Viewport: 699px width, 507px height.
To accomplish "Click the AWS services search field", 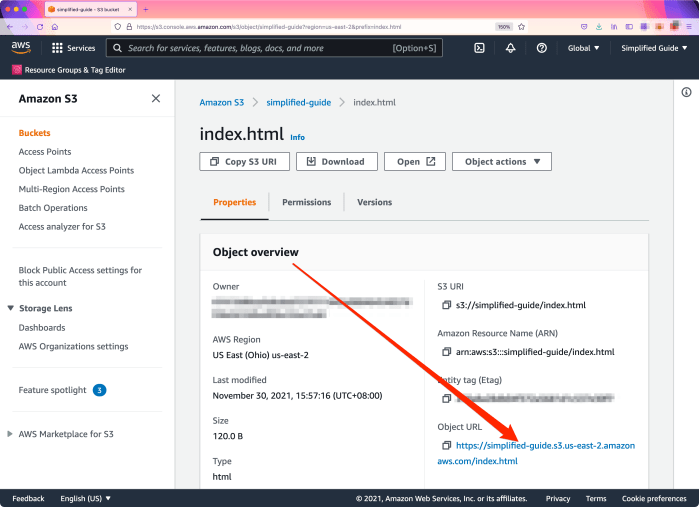I will point(274,48).
